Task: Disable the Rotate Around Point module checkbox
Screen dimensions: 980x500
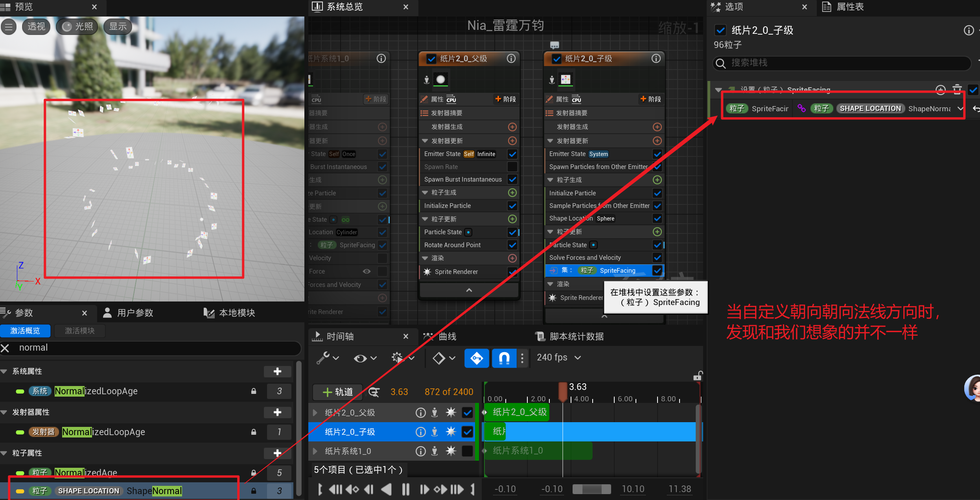Action: (512, 245)
